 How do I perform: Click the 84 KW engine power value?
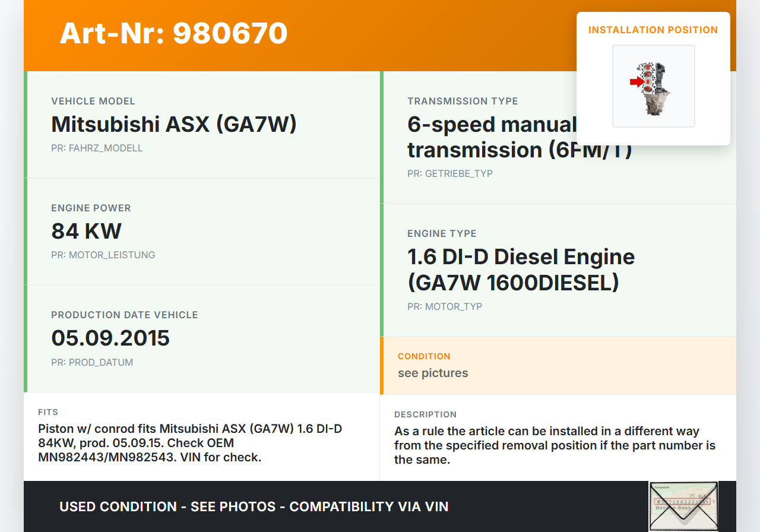coord(86,231)
